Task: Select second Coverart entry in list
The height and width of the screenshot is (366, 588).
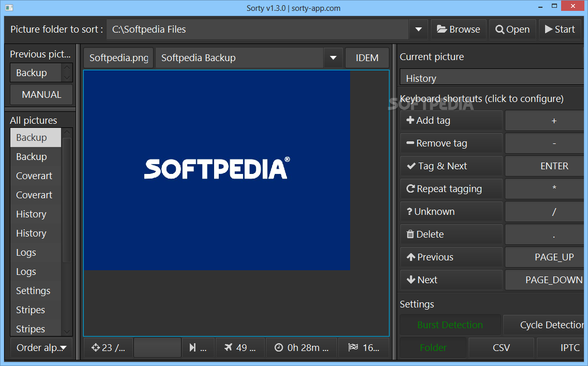Action: click(36, 195)
